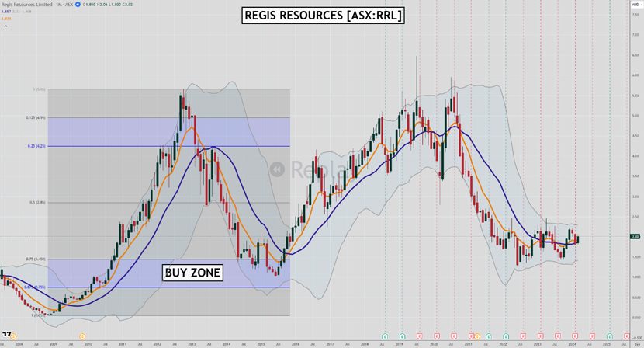Open the green earnings marker at Jul 2018

tap(385, 336)
